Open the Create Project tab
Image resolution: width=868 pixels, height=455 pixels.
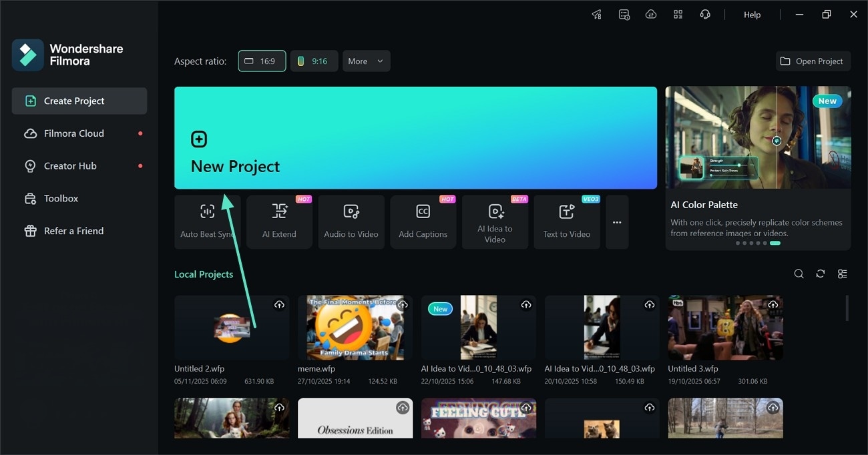(79, 101)
